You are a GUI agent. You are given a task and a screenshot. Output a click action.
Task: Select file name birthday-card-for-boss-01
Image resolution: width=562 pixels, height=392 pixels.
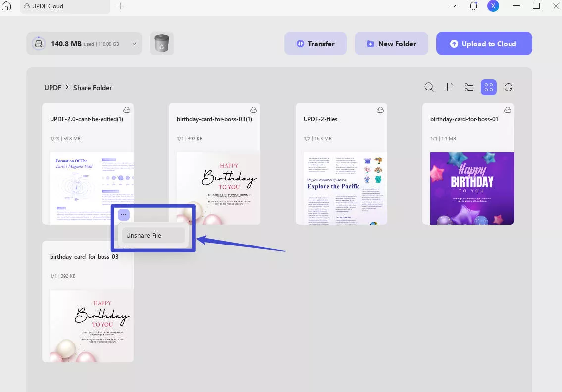[464, 119]
